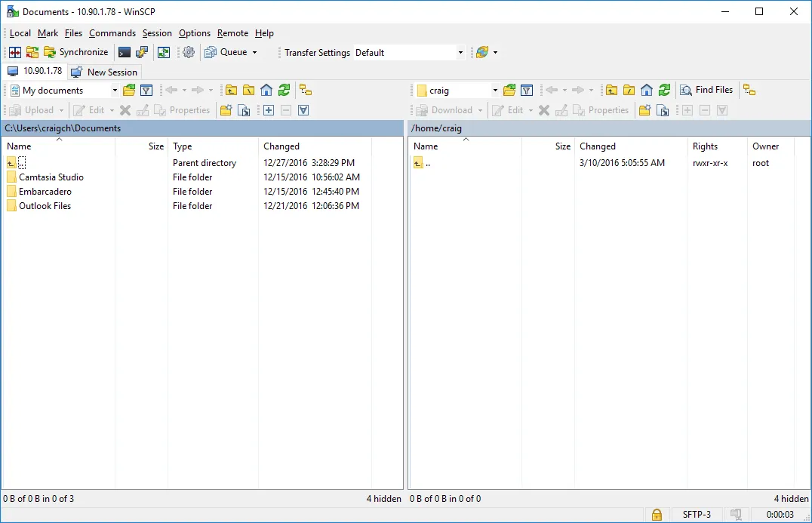
Task: Go to local parent directory icon
Action: pyautogui.click(x=231, y=91)
